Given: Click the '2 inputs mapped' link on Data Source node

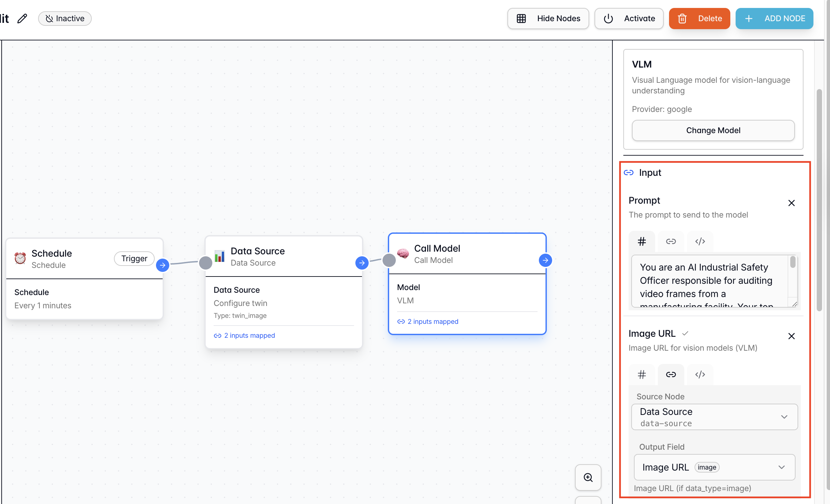Looking at the screenshot, I should 249,335.
